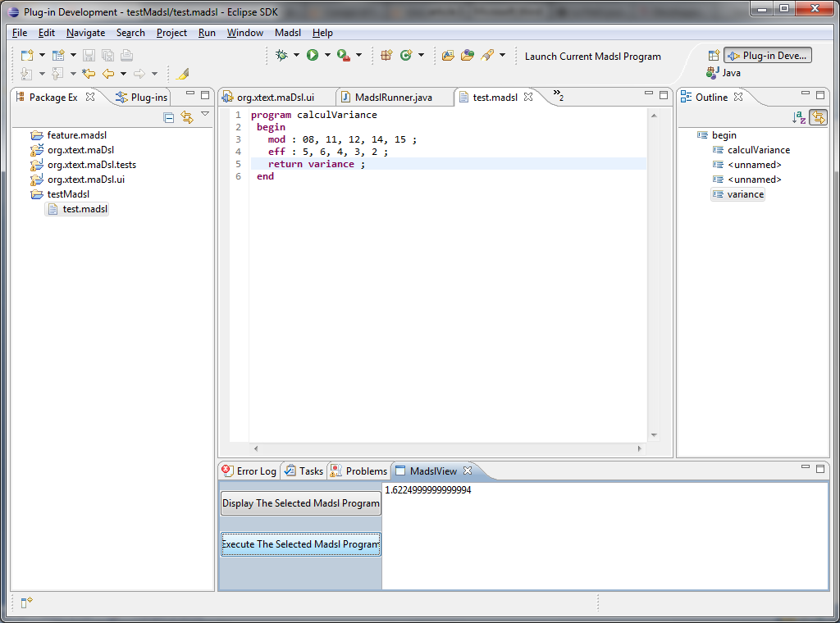Open the Package Explorer view menu triangle
Screen dimensions: 840x623
pyautogui.click(x=205, y=115)
